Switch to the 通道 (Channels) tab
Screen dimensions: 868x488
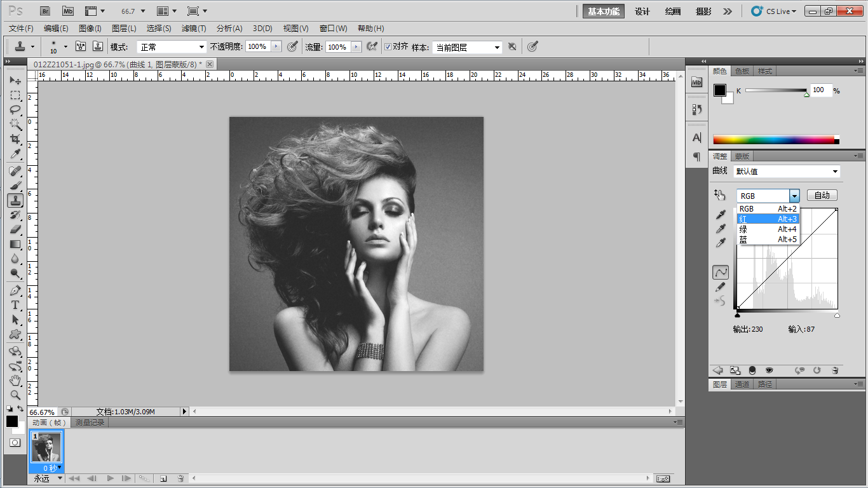pyautogui.click(x=742, y=384)
